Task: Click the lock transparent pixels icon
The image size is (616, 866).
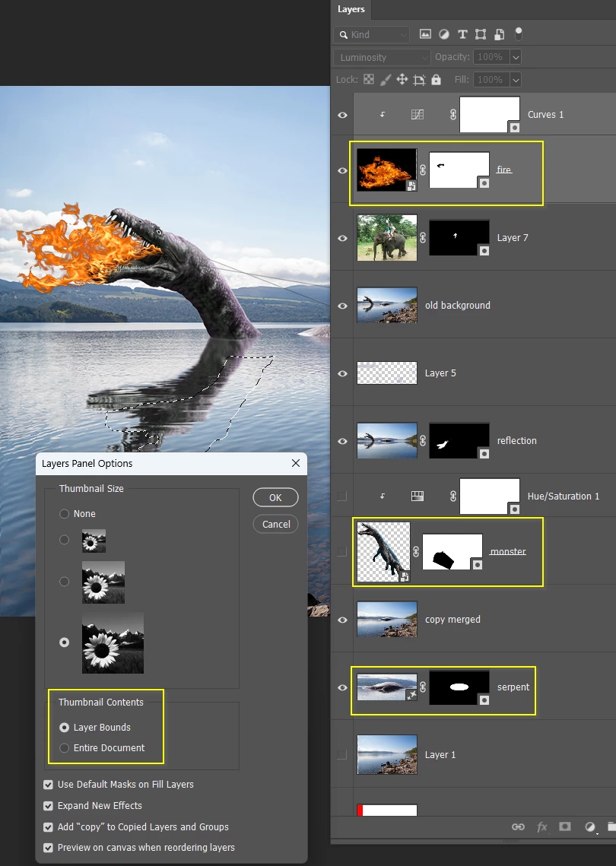Action: (x=369, y=80)
